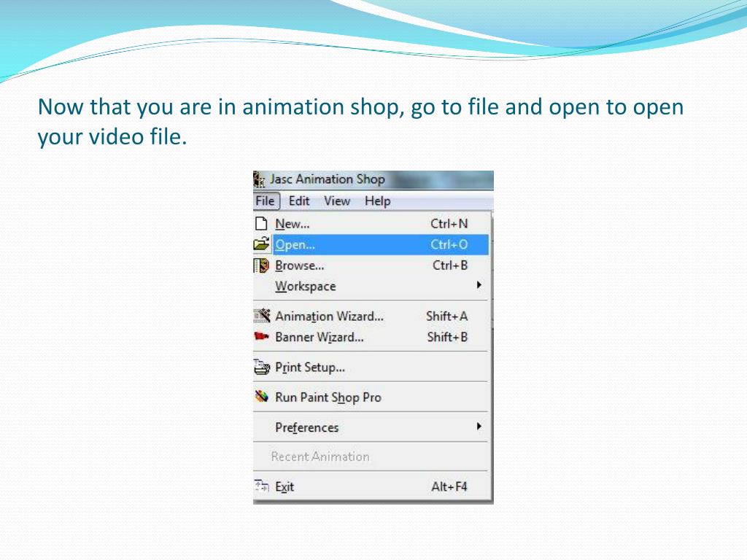
Task: Select Run Paint Shop Pro entry
Action: pos(371,397)
